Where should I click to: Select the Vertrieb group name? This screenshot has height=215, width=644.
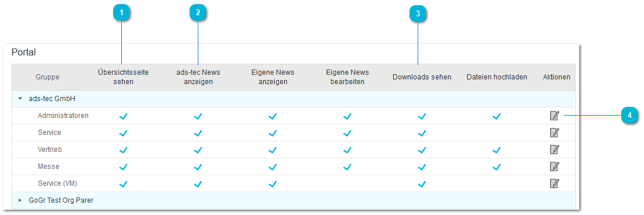pyautogui.click(x=50, y=150)
